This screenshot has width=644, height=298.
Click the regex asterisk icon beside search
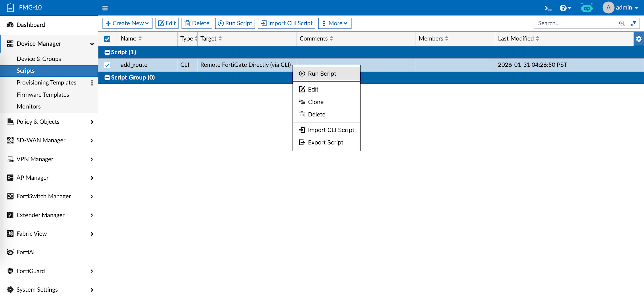[633, 23]
